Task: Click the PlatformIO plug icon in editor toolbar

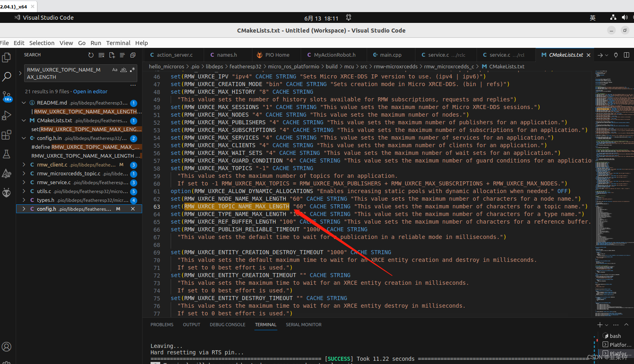Action: coord(616,55)
